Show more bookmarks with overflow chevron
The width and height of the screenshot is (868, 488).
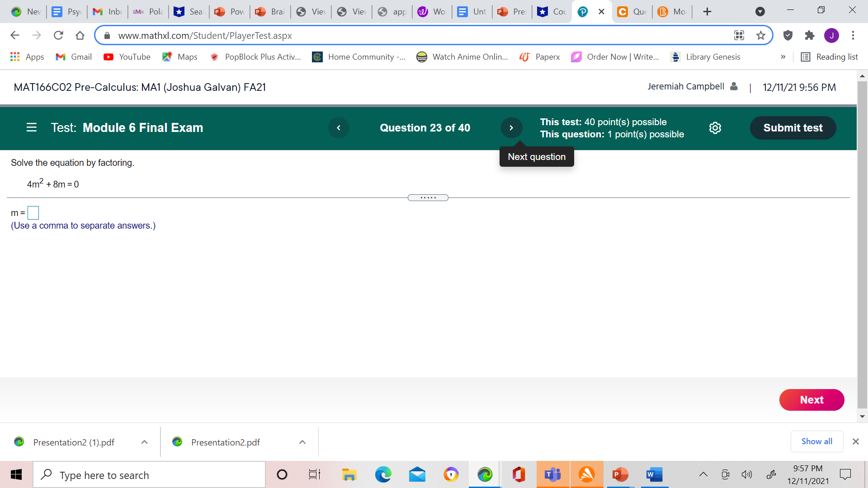[783, 57]
